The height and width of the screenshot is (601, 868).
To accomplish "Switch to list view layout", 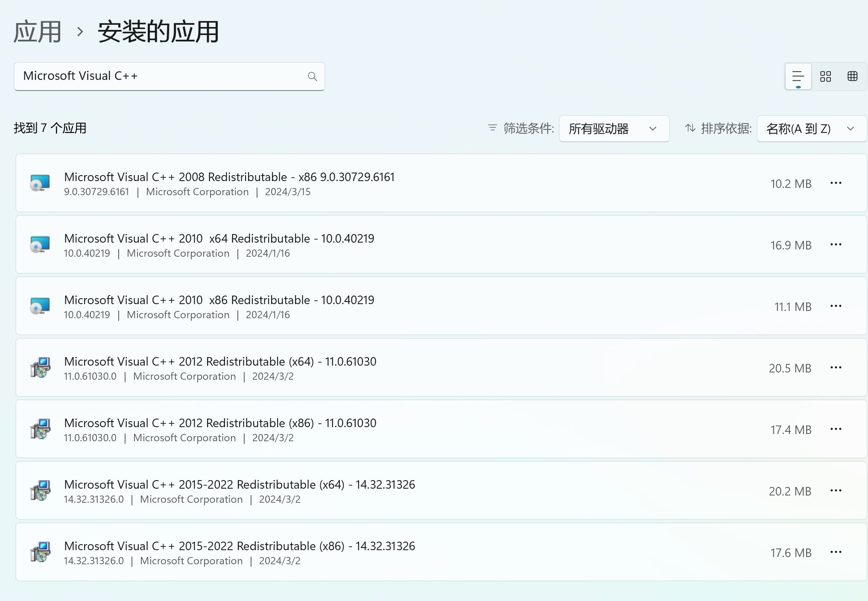I will click(798, 76).
